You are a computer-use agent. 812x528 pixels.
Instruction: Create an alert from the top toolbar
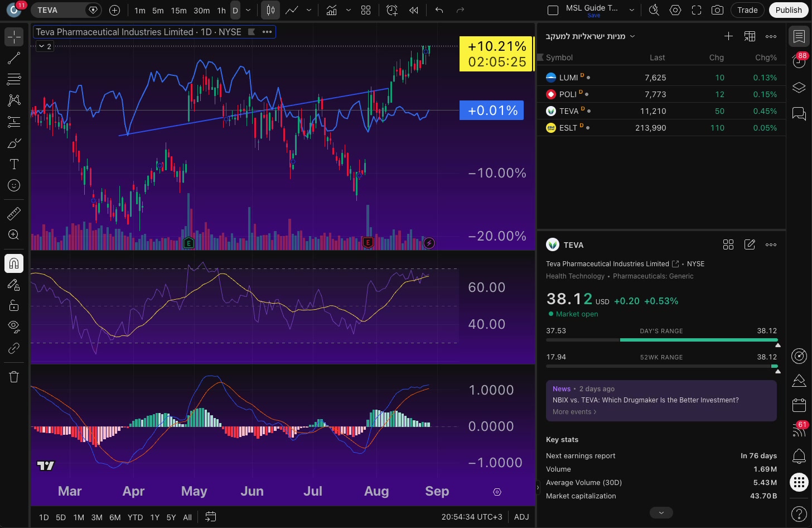[392, 10]
